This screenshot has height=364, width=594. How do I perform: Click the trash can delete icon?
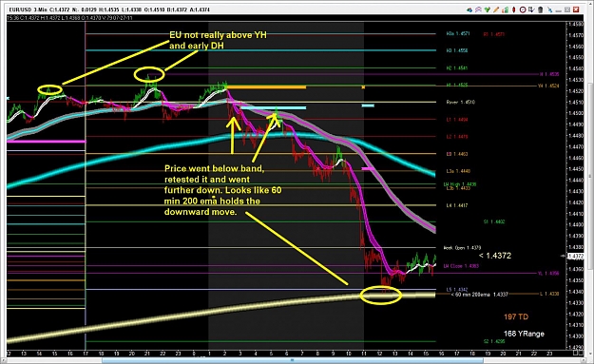click(x=540, y=10)
